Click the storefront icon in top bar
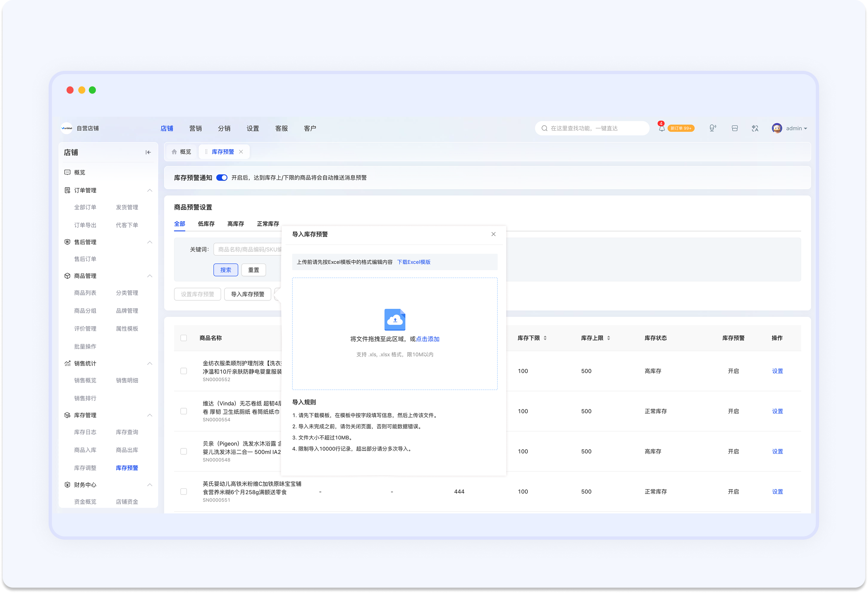This screenshot has width=868, height=593. [735, 128]
